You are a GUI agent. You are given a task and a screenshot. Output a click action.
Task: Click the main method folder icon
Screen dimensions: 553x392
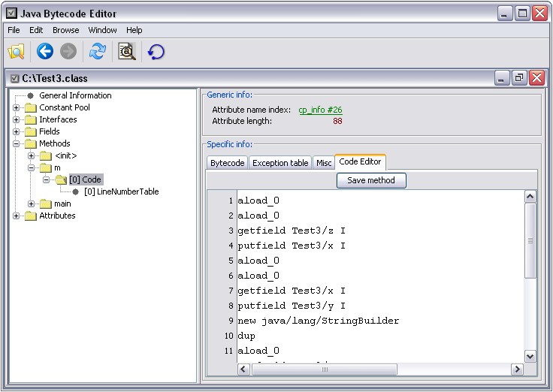coord(46,204)
